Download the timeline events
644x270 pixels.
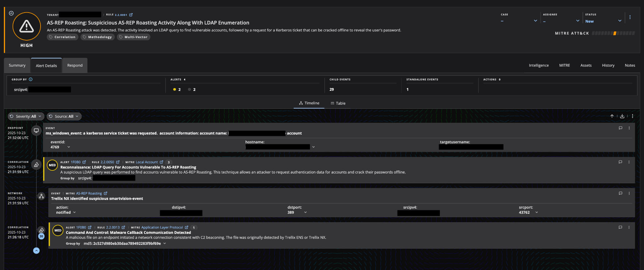pos(622,116)
